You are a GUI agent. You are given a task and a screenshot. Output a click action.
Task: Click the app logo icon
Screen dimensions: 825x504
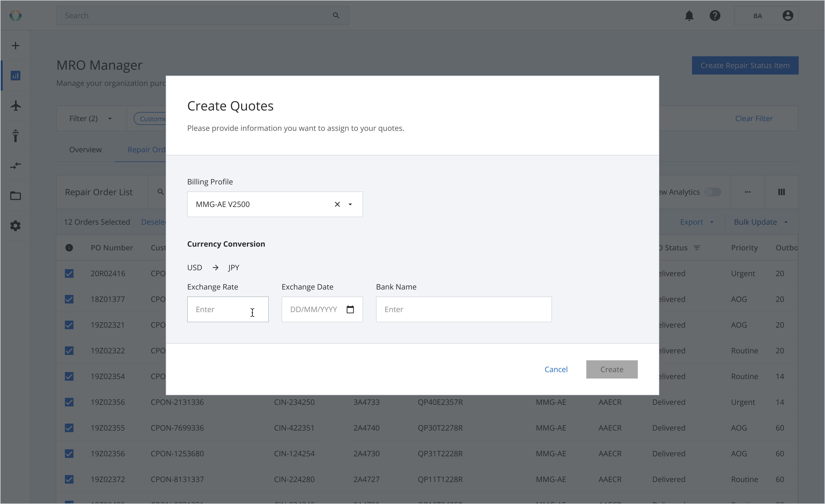[15, 15]
